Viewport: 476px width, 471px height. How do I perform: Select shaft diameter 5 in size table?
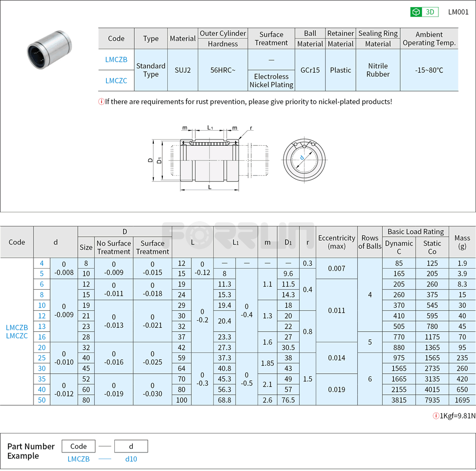point(42,274)
